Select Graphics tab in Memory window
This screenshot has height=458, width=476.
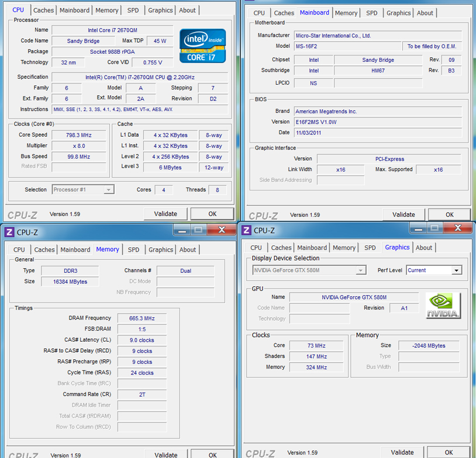click(161, 249)
